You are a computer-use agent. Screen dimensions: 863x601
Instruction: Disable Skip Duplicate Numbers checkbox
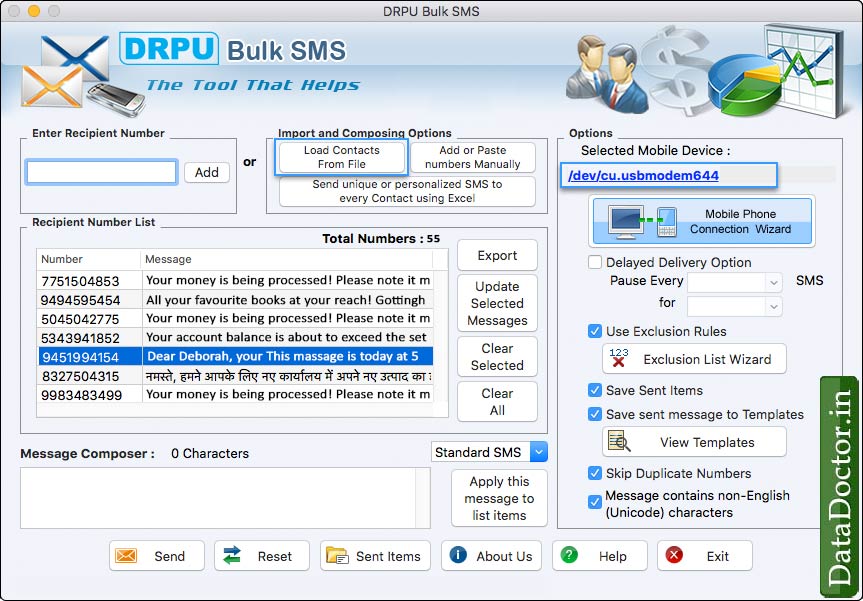(594, 473)
